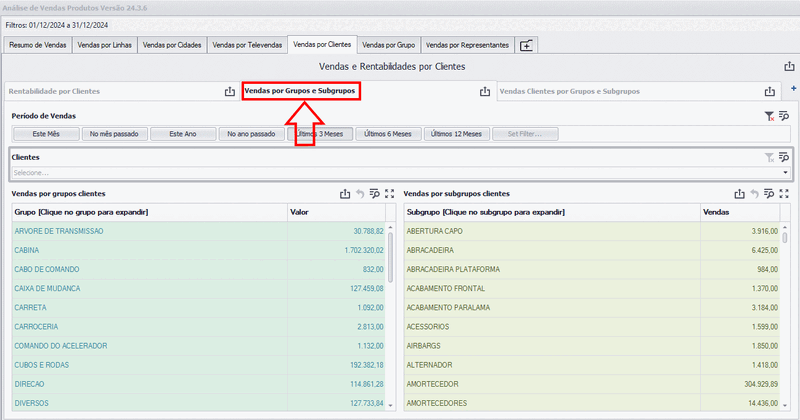
Task: Expand subgroup ABRACADEIRA PLATAFORMA
Action: pyautogui.click(x=453, y=269)
